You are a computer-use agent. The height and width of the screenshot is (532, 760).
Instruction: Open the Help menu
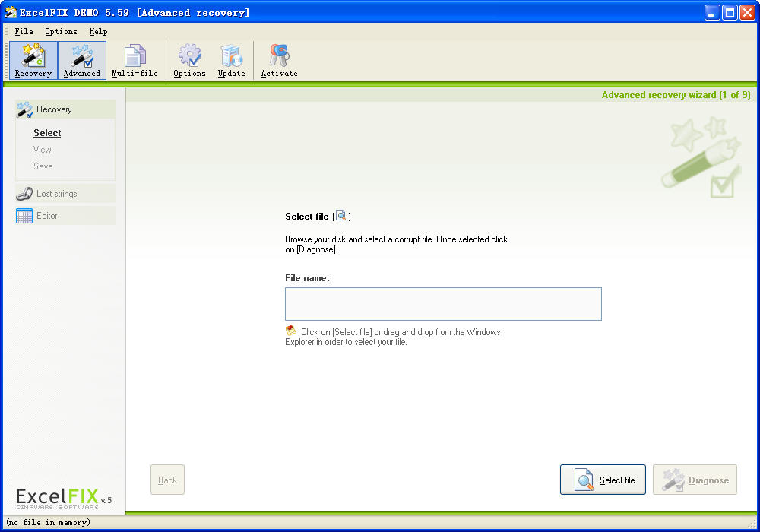coord(98,32)
